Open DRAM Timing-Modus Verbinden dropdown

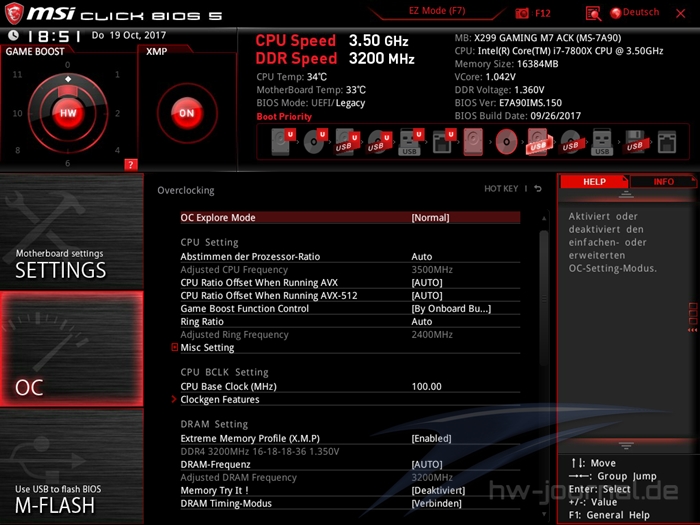tap(436, 503)
